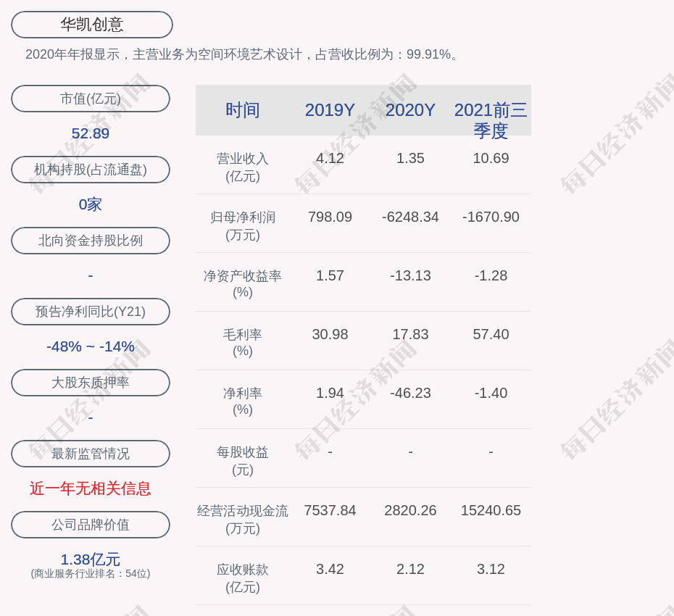Select the 预告净利同比(Y21) label
This screenshot has height=616, width=674.
pyautogui.click(x=91, y=312)
